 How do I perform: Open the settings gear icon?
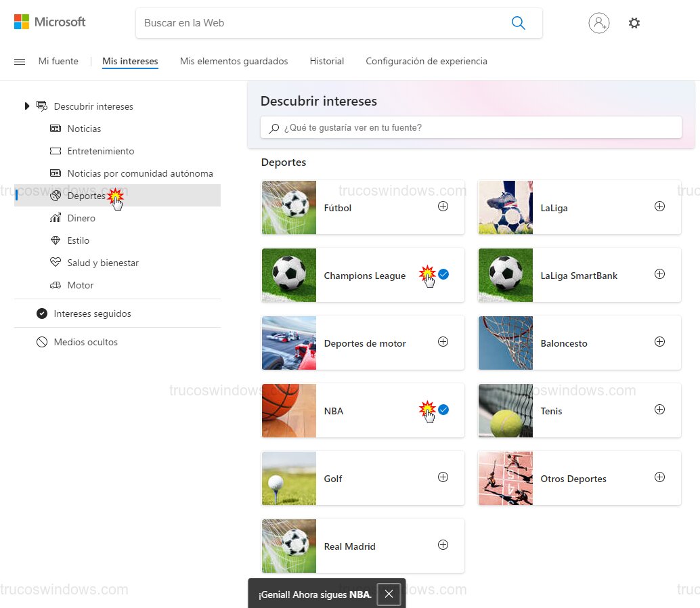(x=634, y=23)
